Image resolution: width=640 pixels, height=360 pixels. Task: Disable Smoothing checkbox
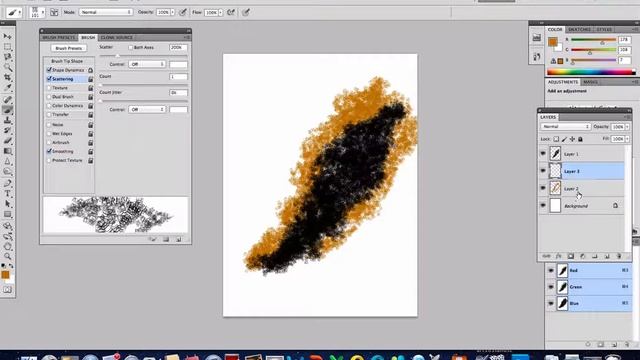49,151
